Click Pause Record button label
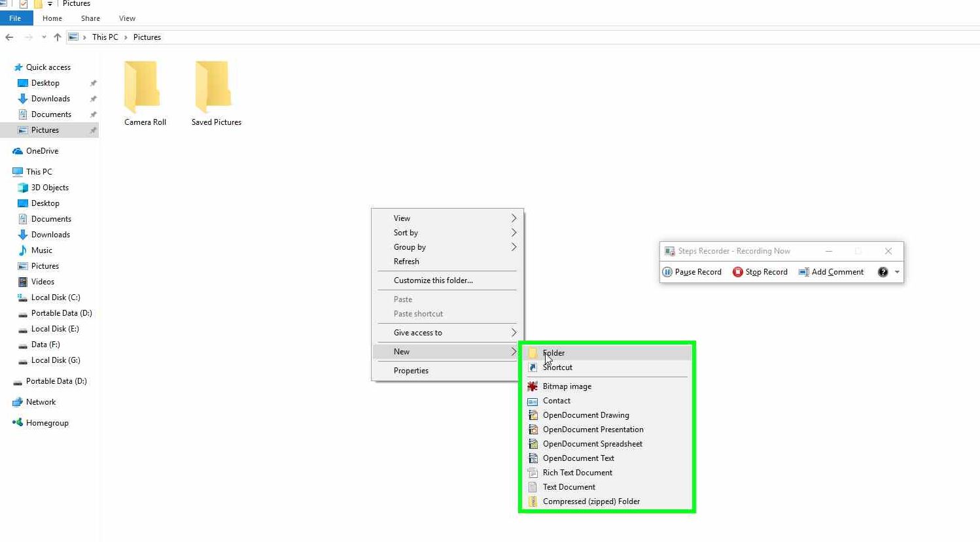Image resolution: width=980 pixels, height=542 pixels. [x=698, y=272]
